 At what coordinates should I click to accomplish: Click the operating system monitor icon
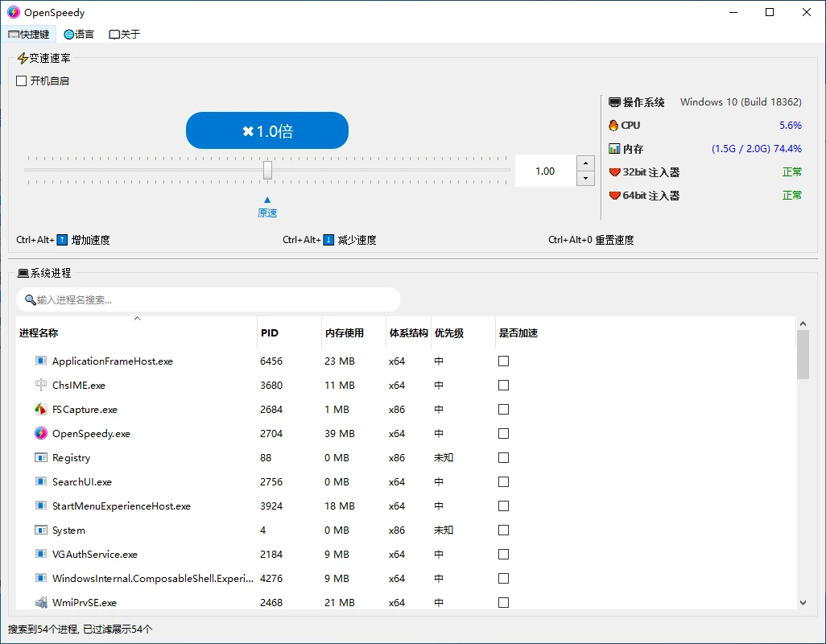point(614,102)
